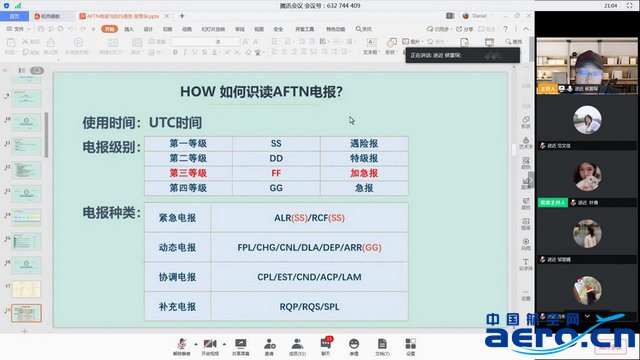This screenshot has height=360, width=640.
Task: Expand camera options arrow beside video button
Action: [x=224, y=344]
